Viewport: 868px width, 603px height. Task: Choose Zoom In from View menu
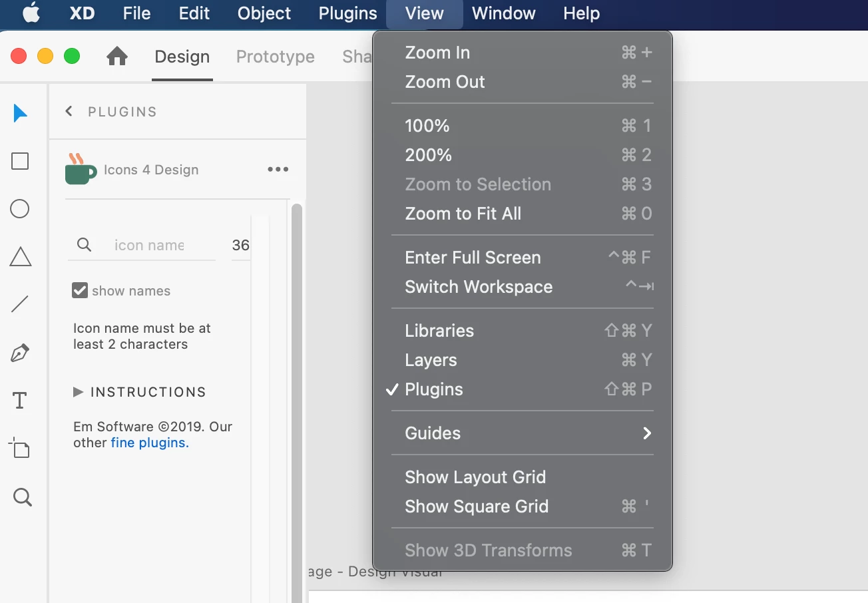523,53
